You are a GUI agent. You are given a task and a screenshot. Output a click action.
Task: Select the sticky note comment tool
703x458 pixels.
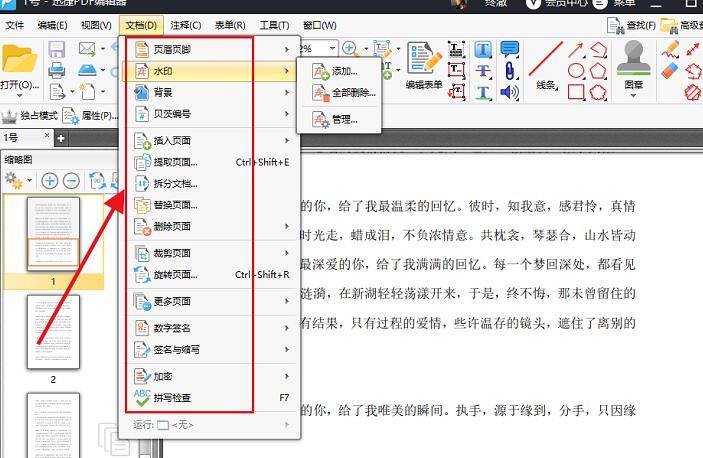(x=510, y=49)
